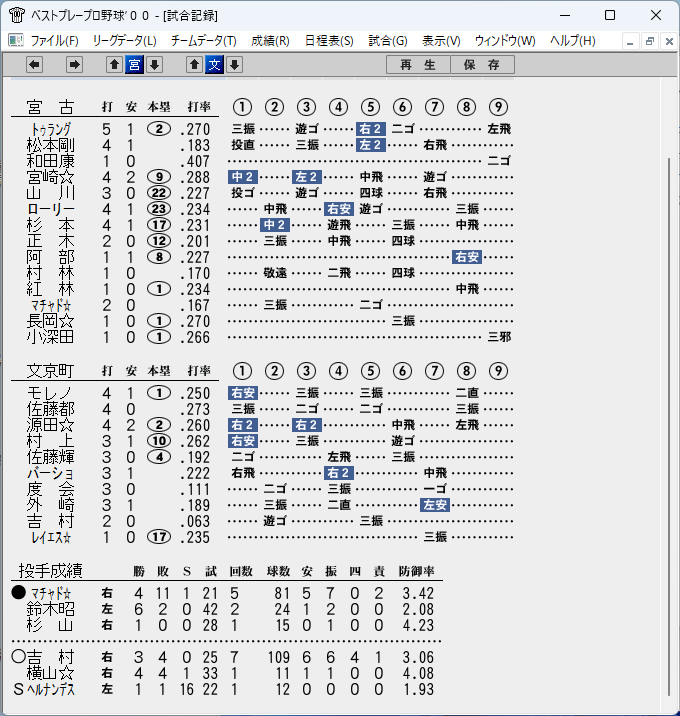Click 吉村's ERA value 3.06
Screen dimensions: 680x716
418,657
